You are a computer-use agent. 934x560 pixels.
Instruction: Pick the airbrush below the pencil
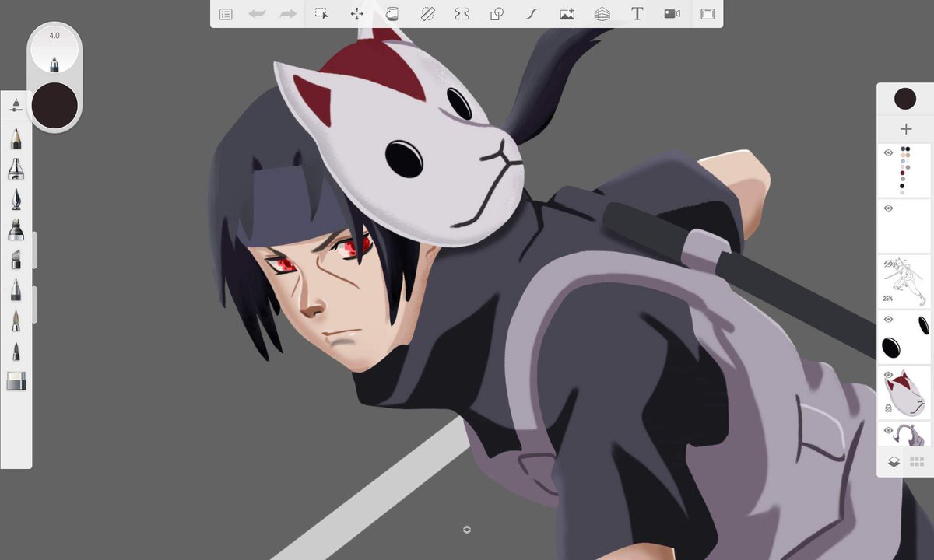[x=16, y=168]
